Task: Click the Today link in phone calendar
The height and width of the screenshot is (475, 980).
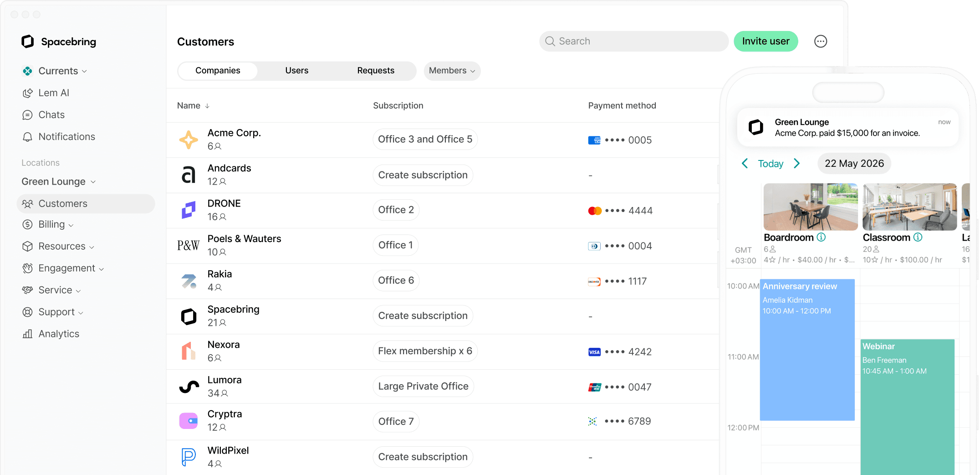Action: [x=771, y=164]
